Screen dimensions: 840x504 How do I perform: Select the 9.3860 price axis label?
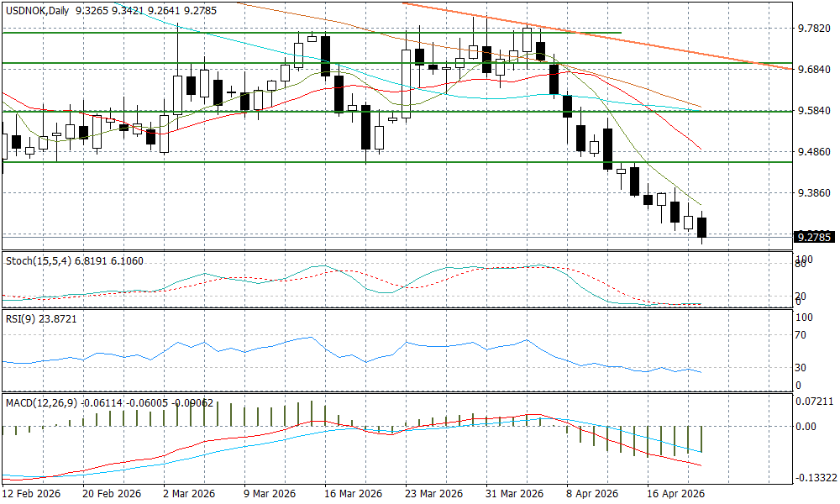click(813, 193)
